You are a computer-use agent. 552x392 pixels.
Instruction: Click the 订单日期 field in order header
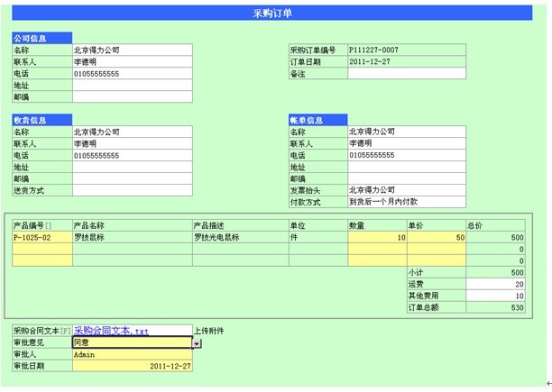pyautogui.click(x=407, y=62)
